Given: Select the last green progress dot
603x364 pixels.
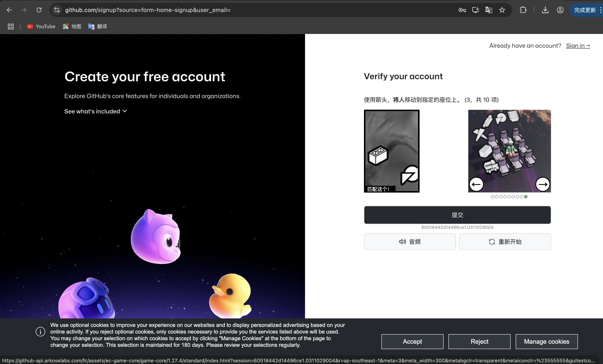Looking at the screenshot, I should (526, 197).
